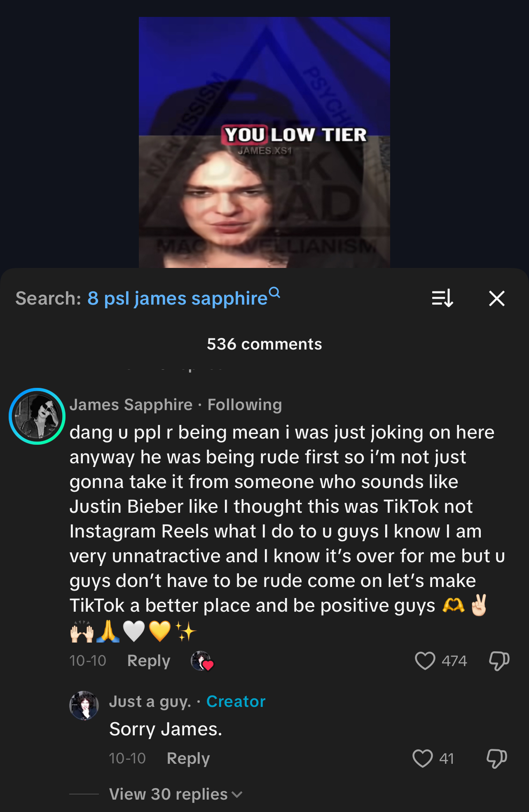Tap the search magnifier icon
The width and height of the screenshot is (529, 812).
click(274, 292)
